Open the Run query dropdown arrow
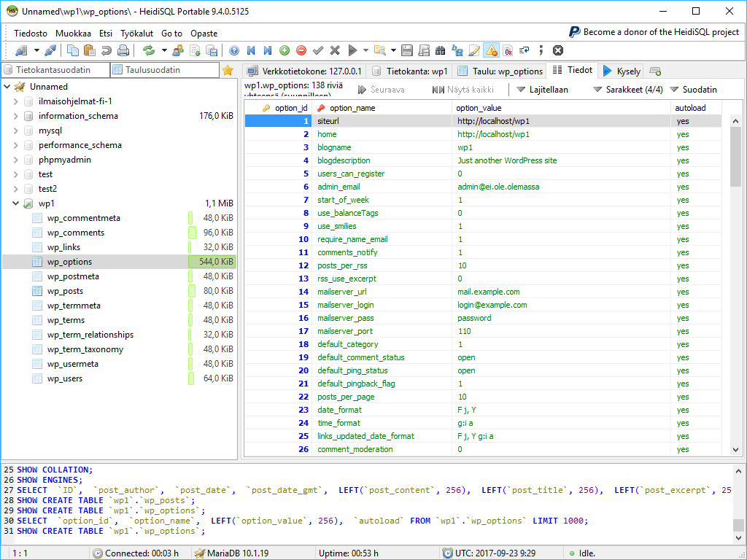This screenshot has height=560, width=747. 366,50
